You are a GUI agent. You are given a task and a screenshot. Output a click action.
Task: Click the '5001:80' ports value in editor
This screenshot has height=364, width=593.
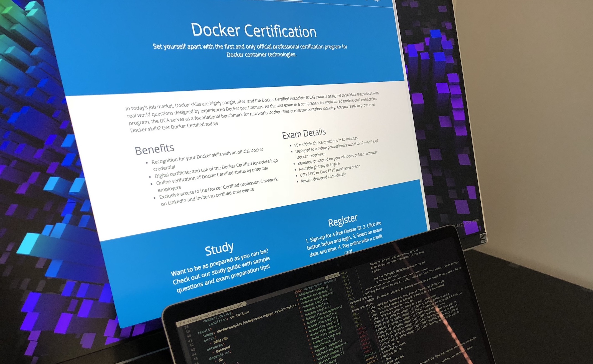[x=221, y=340]
